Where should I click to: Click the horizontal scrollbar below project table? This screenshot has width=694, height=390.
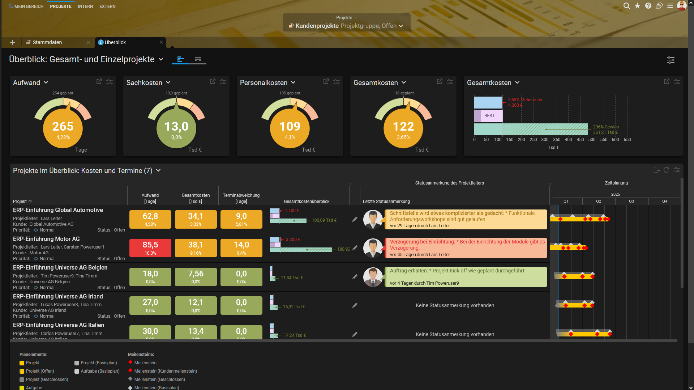[x=343, y=341]
